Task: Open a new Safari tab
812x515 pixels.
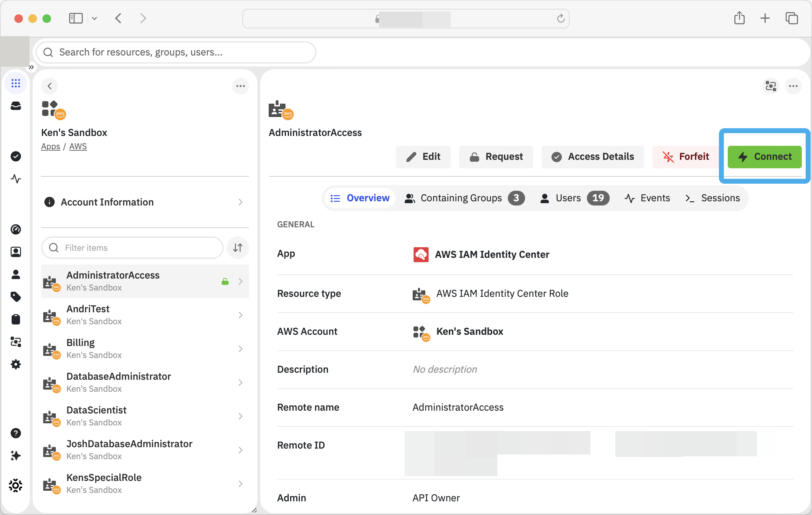Action: (765, 18)
